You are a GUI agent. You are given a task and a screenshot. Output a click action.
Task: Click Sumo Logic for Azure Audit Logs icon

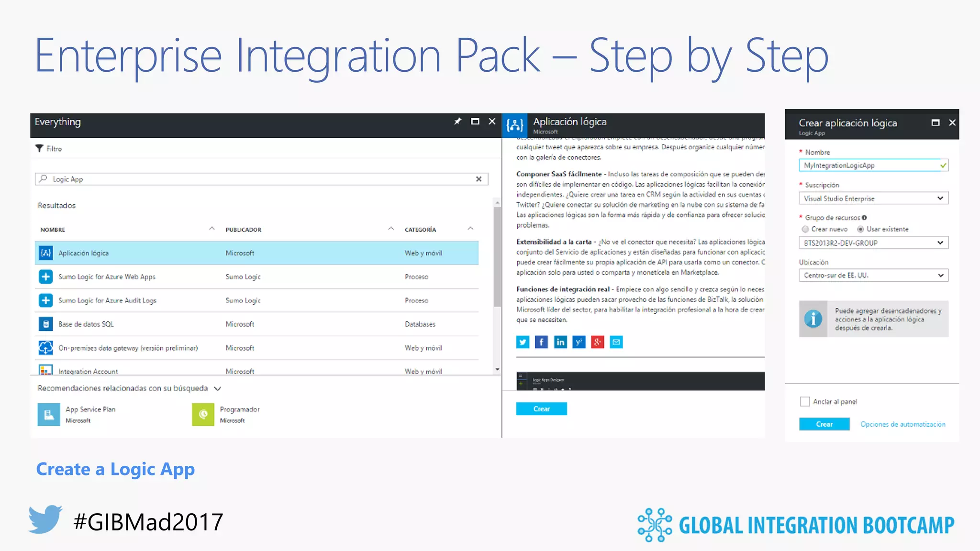(x=45, y=300)
